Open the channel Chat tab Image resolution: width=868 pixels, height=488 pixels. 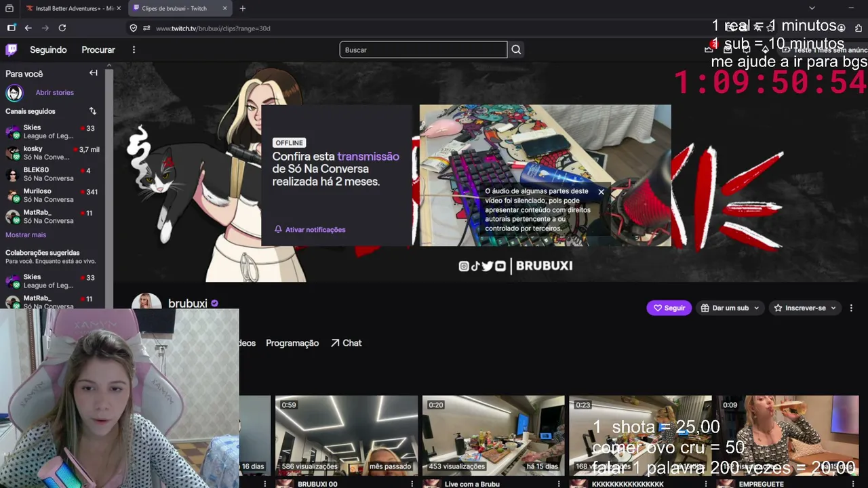(347, 343)
